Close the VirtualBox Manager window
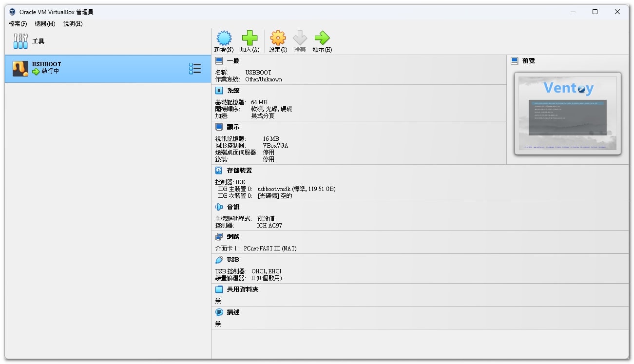This screenshot has width=634, height=364. [617, 12]
